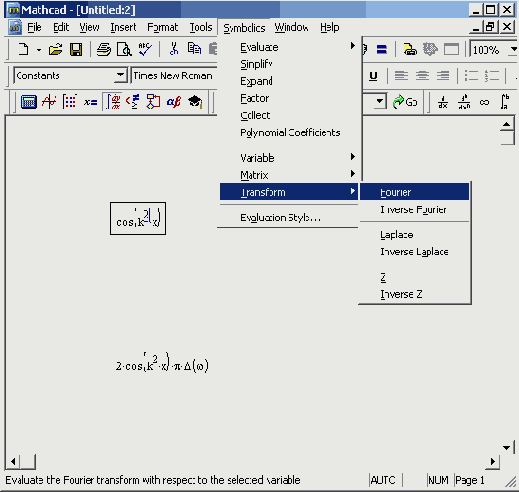Click the Calculate equals sign icon
519x492 pixels.
tap(382, 50)
